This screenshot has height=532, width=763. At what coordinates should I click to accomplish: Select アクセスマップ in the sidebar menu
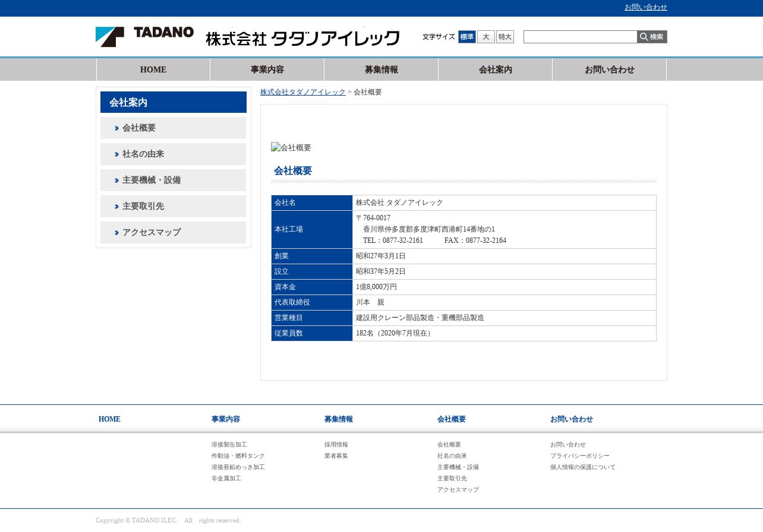pos(173,232)
